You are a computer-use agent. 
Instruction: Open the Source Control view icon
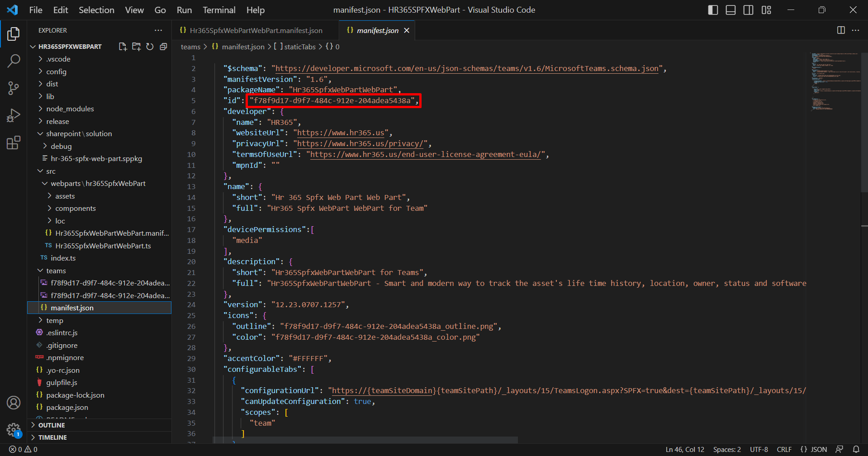click(x=14, y=88)
